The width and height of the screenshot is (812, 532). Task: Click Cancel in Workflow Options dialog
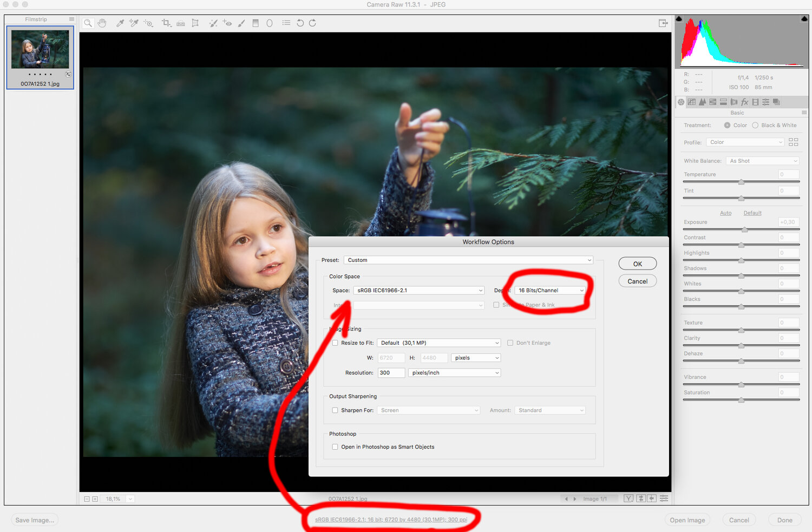pyautogui.click(x=638, y=281)
